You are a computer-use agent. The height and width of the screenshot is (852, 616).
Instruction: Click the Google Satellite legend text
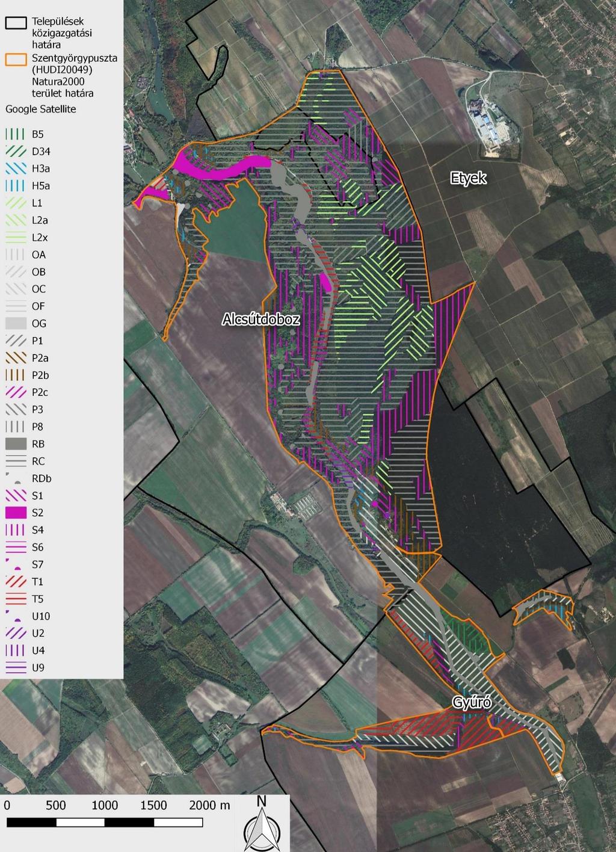pos(41,109)
